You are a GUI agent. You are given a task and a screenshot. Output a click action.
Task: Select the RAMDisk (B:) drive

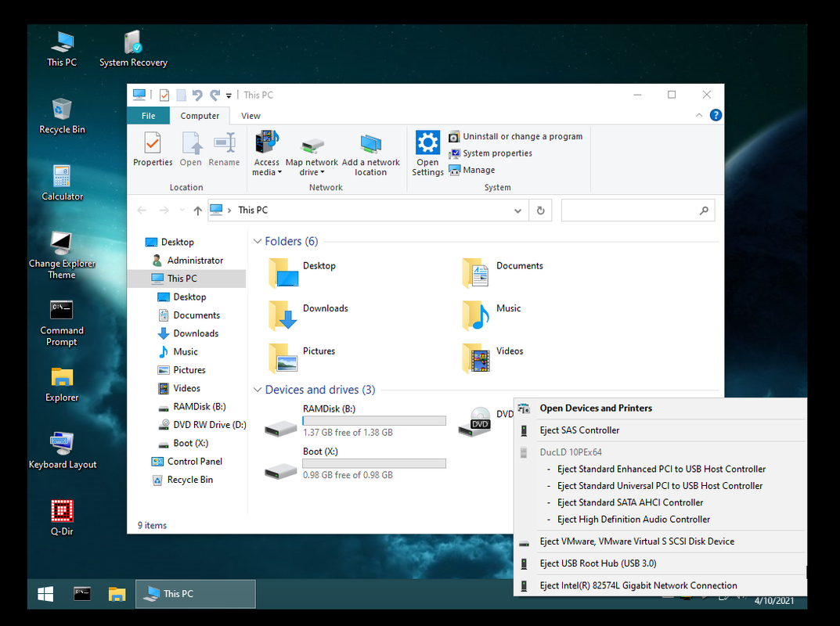tap(355, 421)
